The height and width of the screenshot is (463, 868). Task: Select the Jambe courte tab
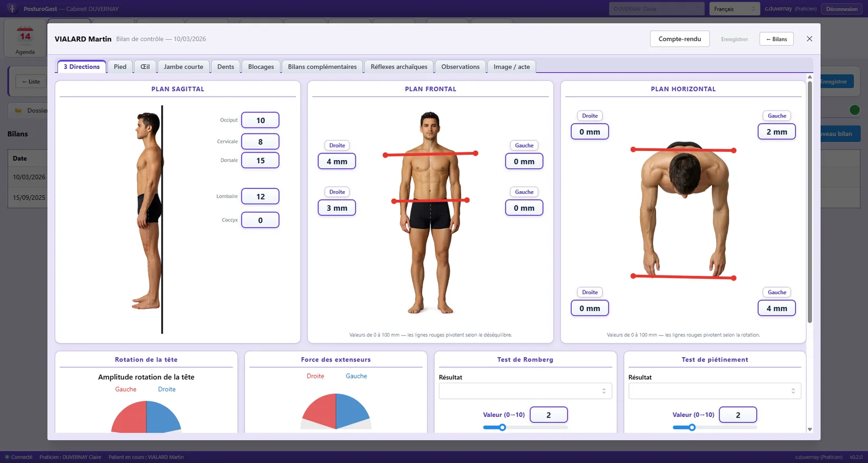tap(183, 67)
